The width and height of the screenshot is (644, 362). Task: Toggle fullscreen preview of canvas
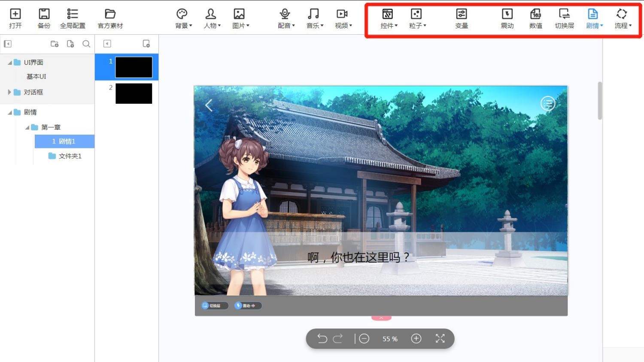[x=440, y=338]
